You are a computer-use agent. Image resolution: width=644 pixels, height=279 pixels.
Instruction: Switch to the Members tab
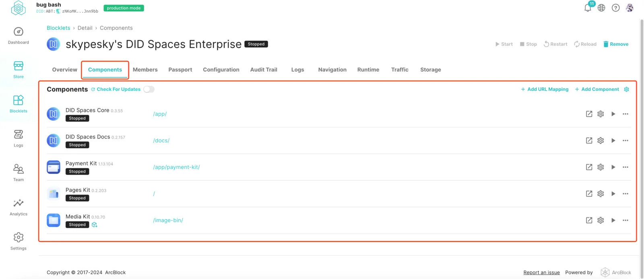(x=145, y=70)
